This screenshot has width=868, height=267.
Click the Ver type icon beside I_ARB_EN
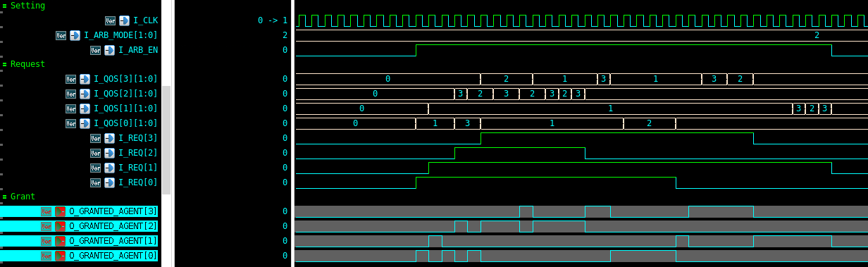coord(96,50)
